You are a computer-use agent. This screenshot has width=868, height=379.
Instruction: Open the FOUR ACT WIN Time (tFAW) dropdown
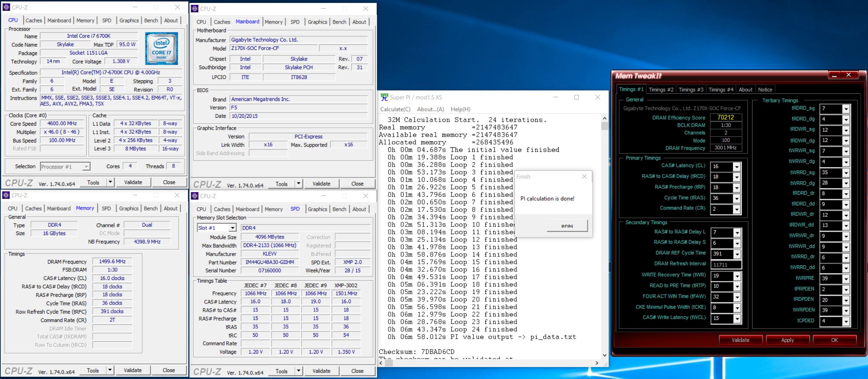click(x=737, y=297)
